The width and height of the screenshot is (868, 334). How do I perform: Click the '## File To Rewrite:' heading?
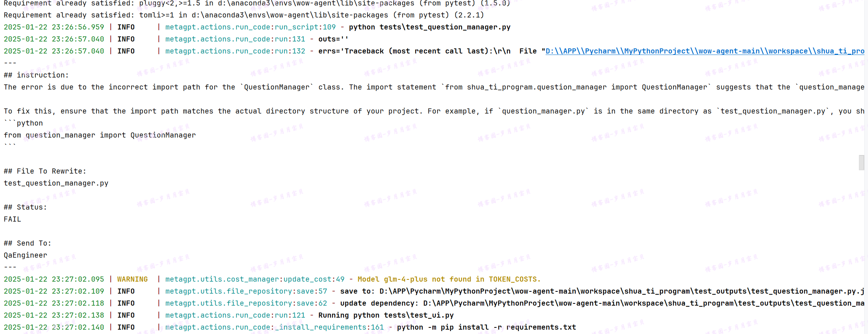click(45, 171)
